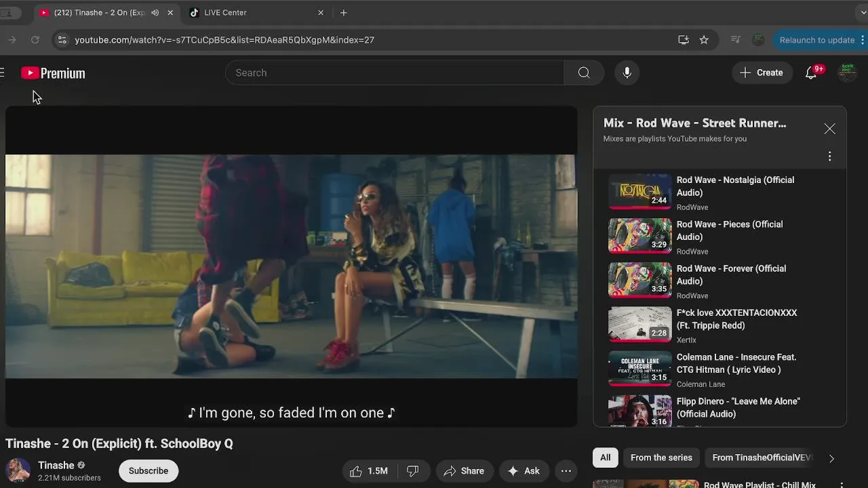
Task: Open the Create menu
Action: [x=762, y=73]
